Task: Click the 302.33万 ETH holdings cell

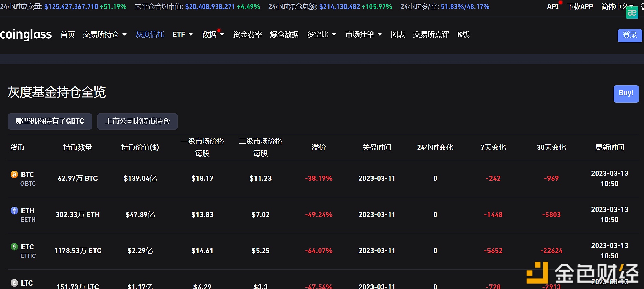Action: click(78, 215)
